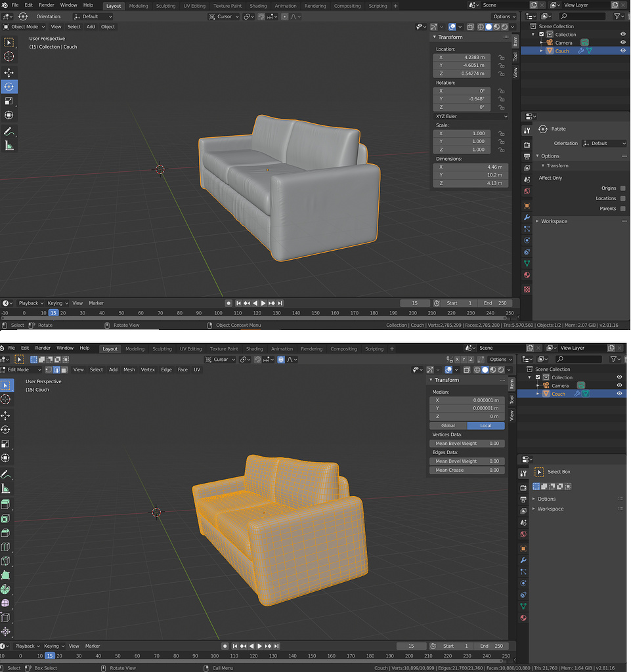Select the Extrude Region tool in the Edit Mode window
This screenshot has width=631, height=672.
(5, 504)
